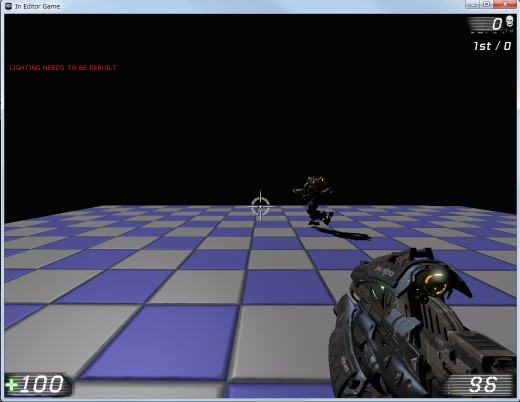Click the held rifle weapon model
This screenshot has height=402, width=520.
tap(423, 323)
